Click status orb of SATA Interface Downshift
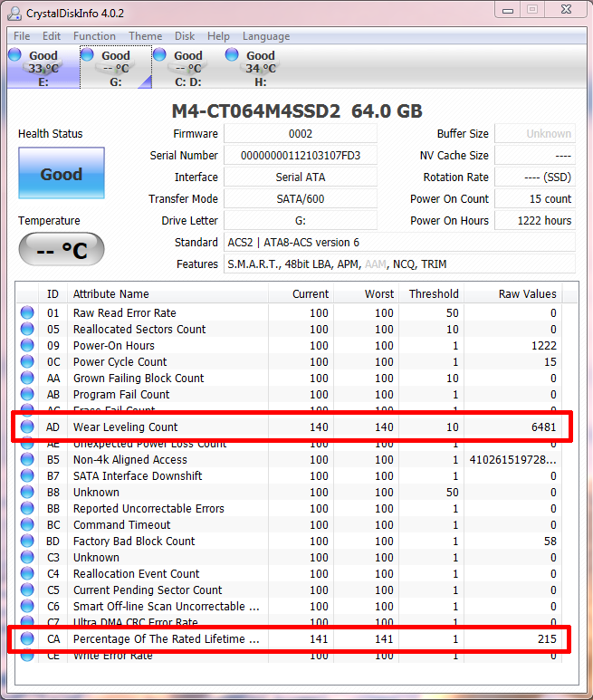 tap(27, 476)
